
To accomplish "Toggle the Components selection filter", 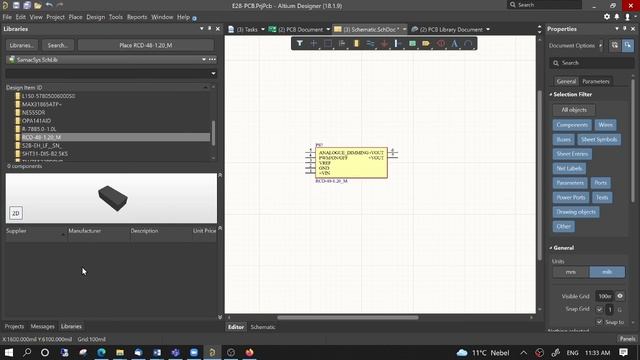I will pos(572,125).
